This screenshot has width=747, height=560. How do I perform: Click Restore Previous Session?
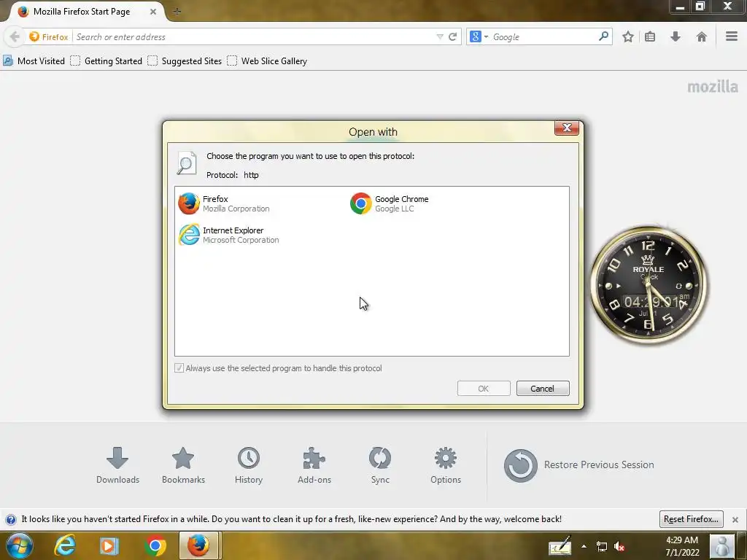578,464
